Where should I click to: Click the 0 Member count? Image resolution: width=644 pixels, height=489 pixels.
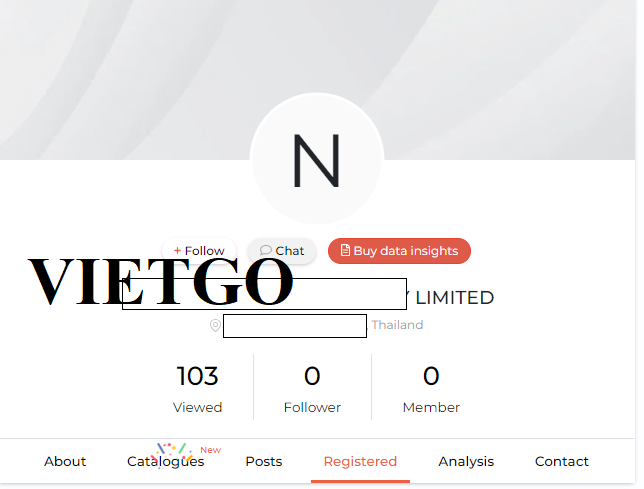[x=431, y=388]
